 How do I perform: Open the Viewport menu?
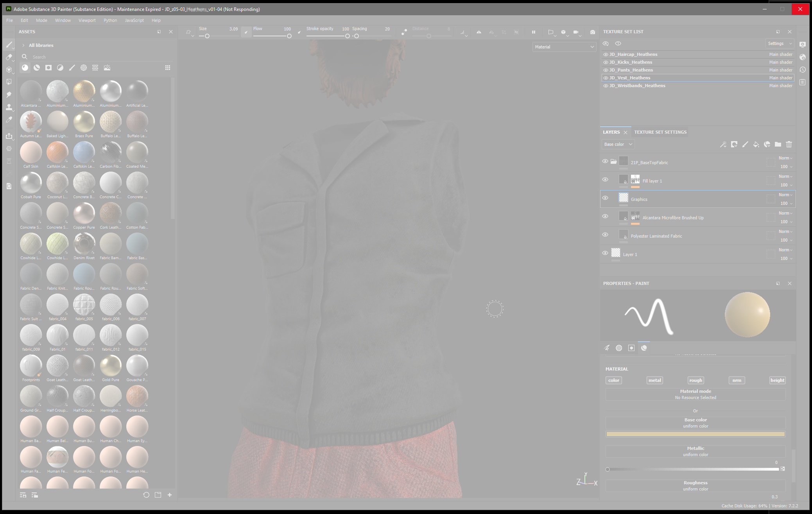coord(87,20)
